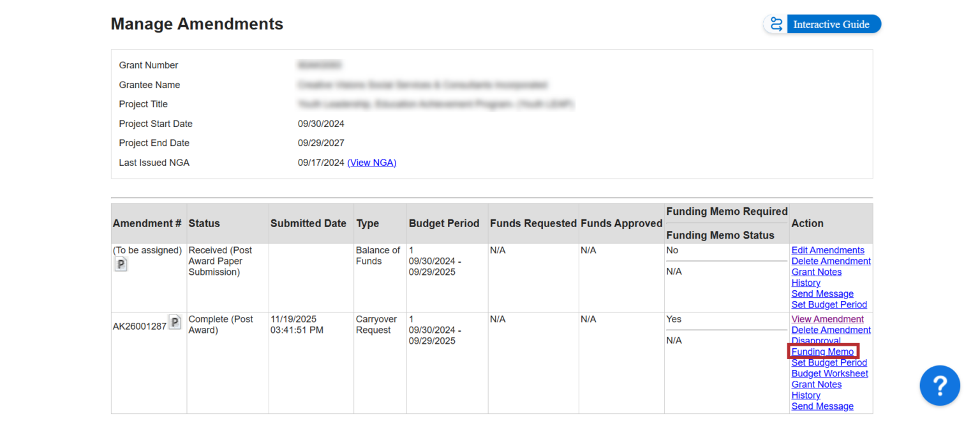Set Budget Period for the Carryover Request

point(829,363)
